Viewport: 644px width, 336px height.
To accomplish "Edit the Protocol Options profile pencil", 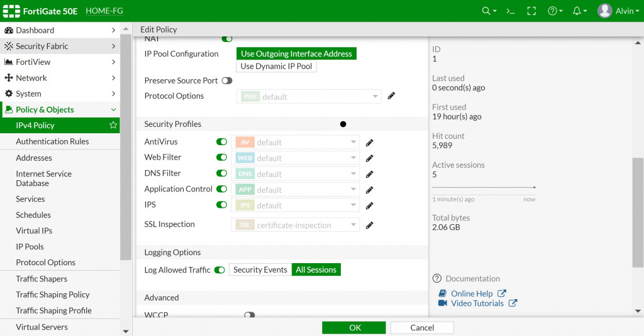I will coord(391,95).
